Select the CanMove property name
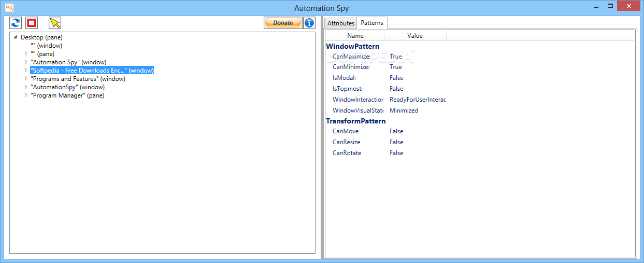The image size is (644, 263). (346, 131)
